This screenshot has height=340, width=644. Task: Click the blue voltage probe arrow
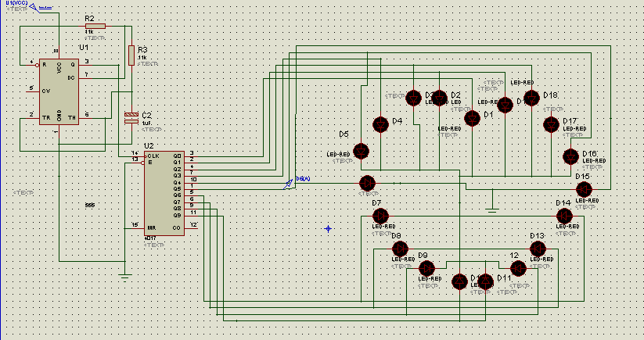(x=288, y=184)
